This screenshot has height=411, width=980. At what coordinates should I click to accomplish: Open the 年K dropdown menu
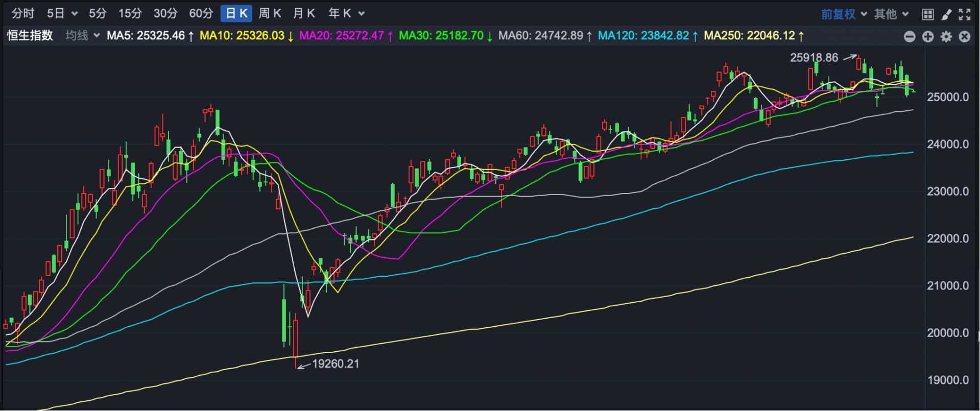[x=346, y=14]
